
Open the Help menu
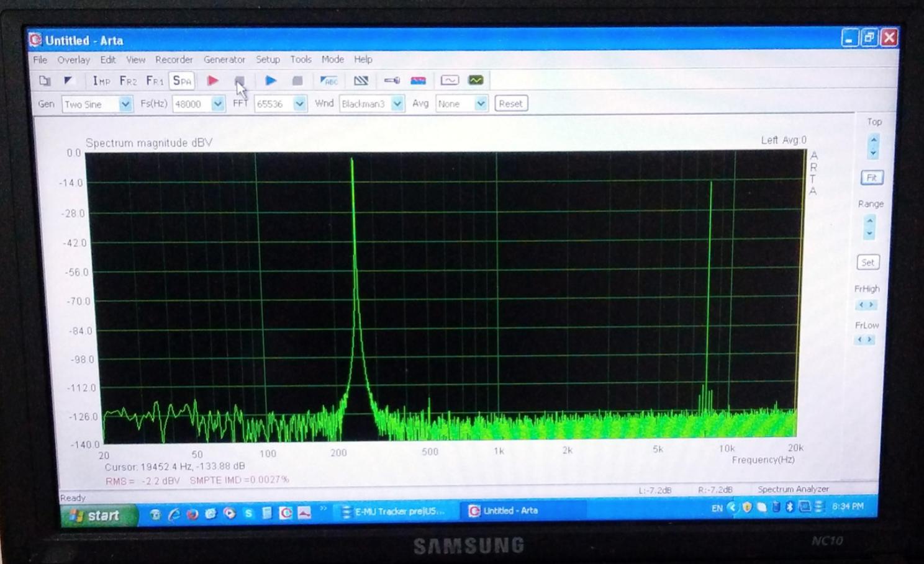click(363, 60)
